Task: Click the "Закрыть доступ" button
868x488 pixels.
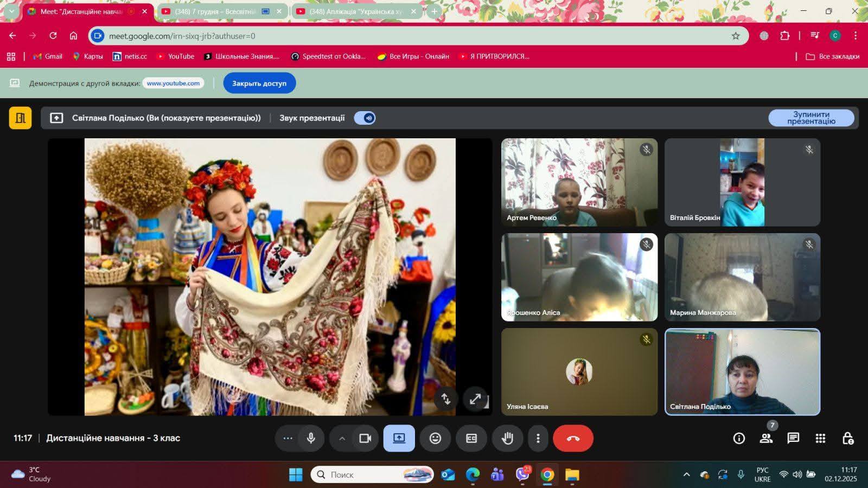Action: pyautogui.click(x=259, y=83)
